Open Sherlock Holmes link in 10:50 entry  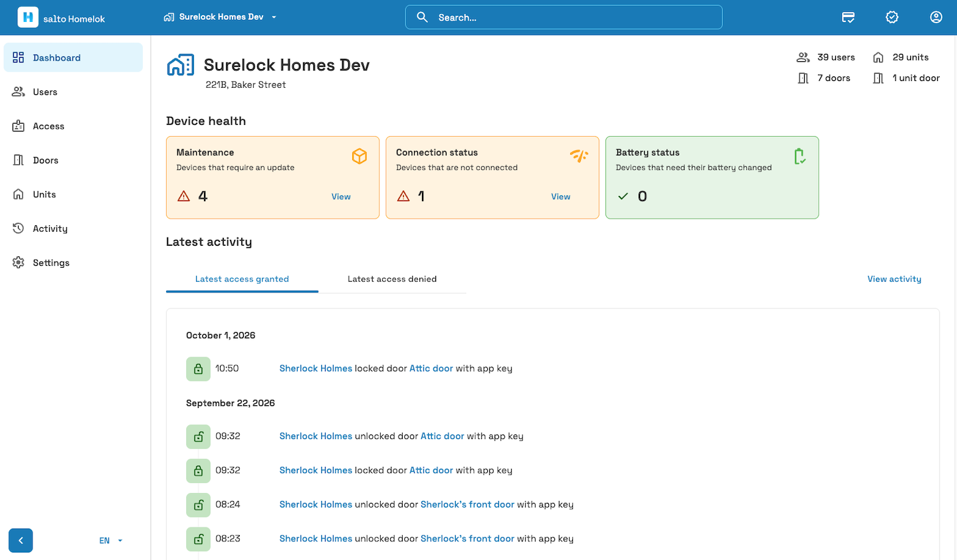point(316,369)
